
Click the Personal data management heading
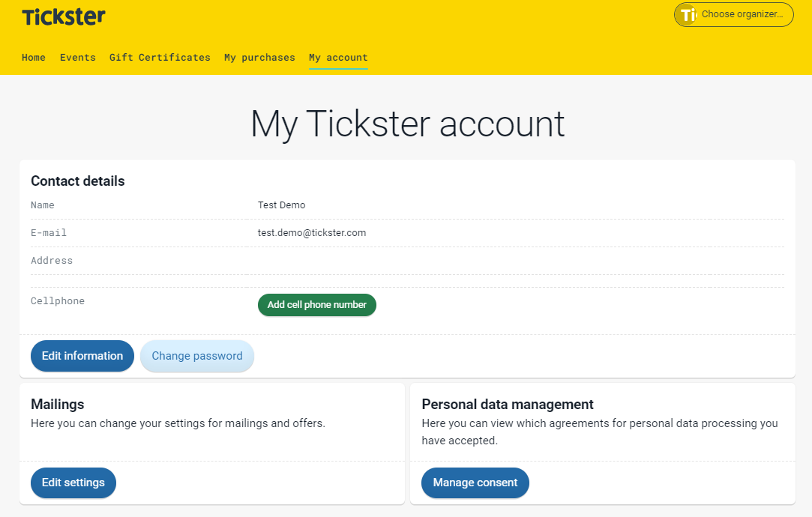pos(508,404)
